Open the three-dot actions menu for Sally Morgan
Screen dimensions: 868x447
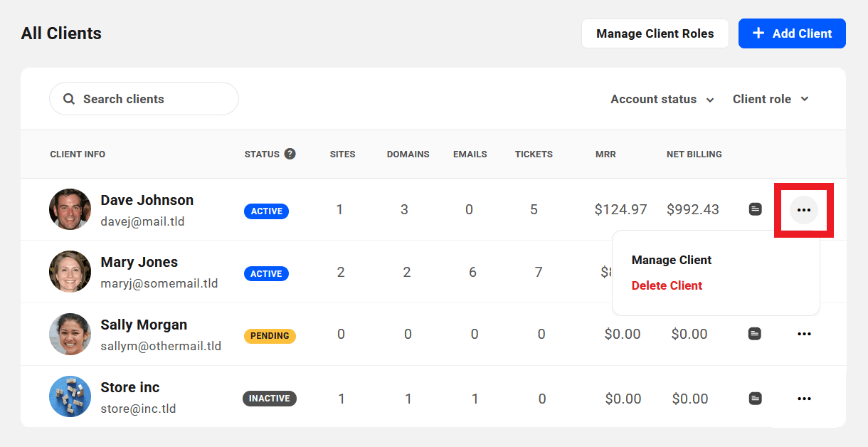coord(804,333)
